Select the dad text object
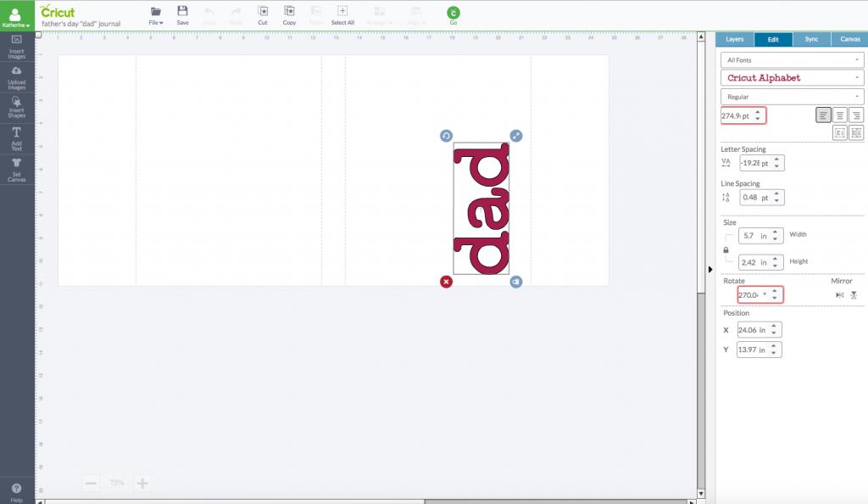This screenshot has height=504, width=868. [481, 208]
